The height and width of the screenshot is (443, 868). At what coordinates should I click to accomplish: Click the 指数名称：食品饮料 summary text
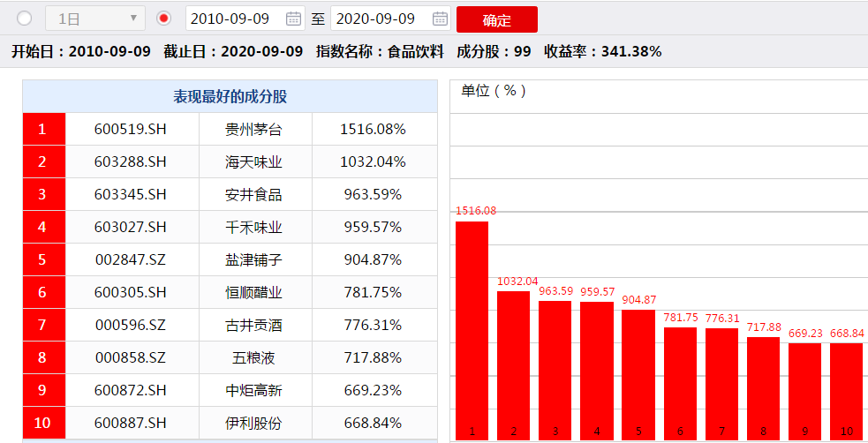point(380,51)
